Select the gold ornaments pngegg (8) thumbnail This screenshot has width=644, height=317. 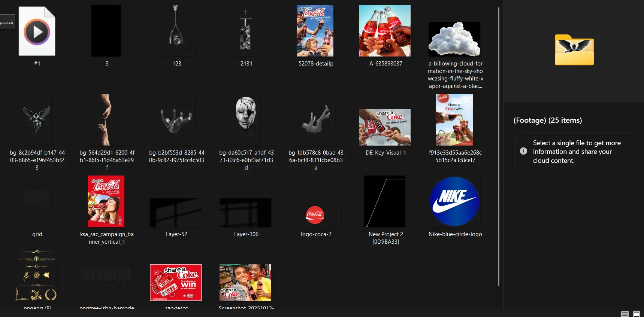36,276
